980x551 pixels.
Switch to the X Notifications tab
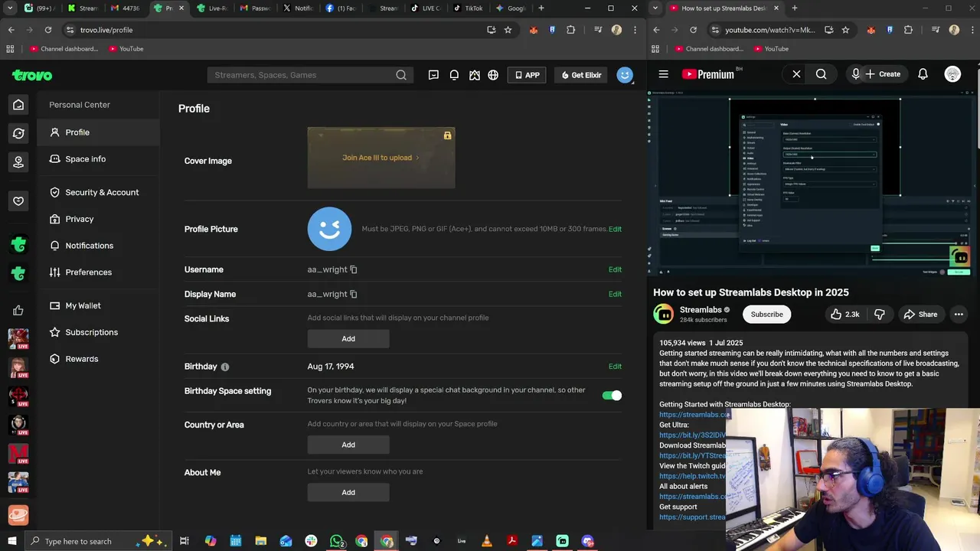(x=298, y=8)
